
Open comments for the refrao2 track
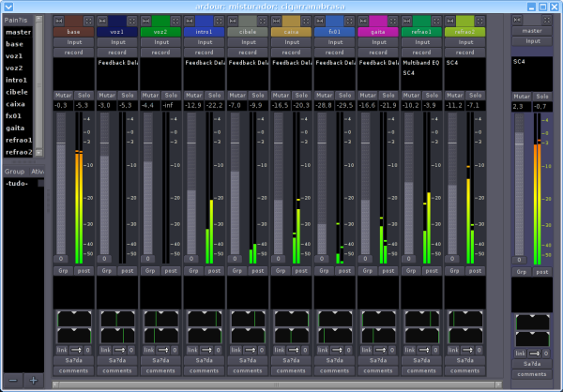coord(465,370)
